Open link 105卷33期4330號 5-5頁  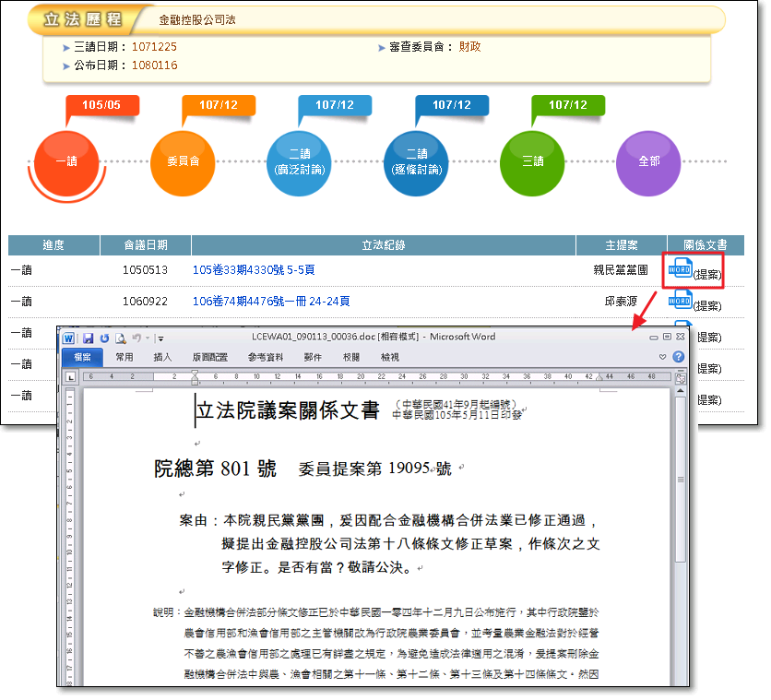[x=254, y=270]
